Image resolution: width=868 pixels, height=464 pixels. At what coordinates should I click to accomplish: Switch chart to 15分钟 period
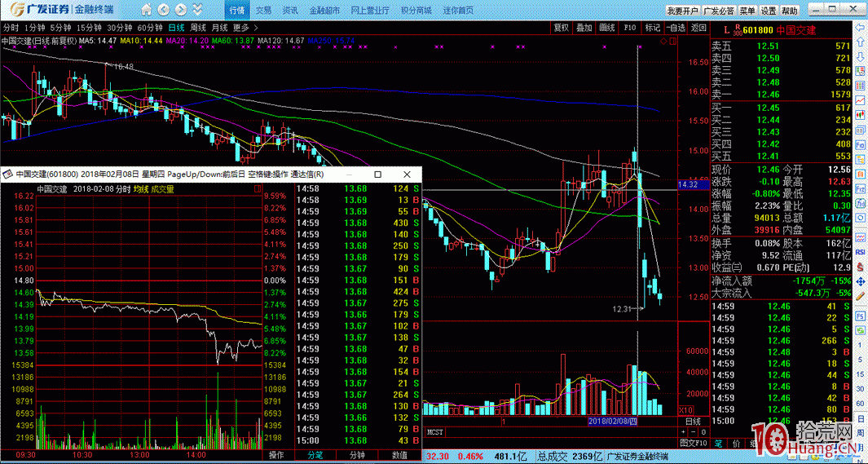coord(89,27)
